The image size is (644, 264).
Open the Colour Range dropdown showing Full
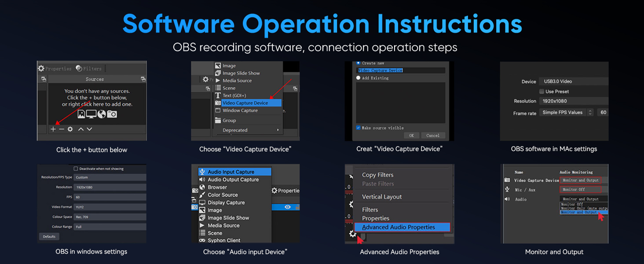tap(110, 227)
